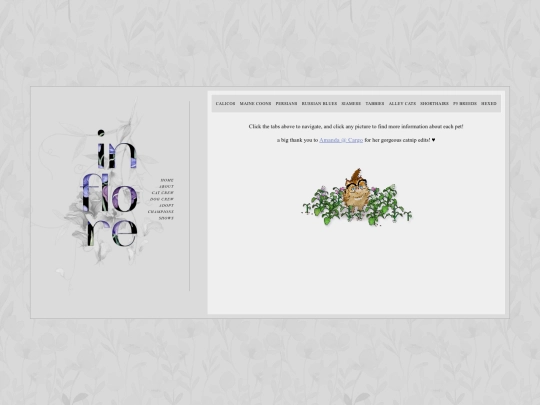540x405 pixels.
Task: Visit the Cat Crew page
Action: 163,193
